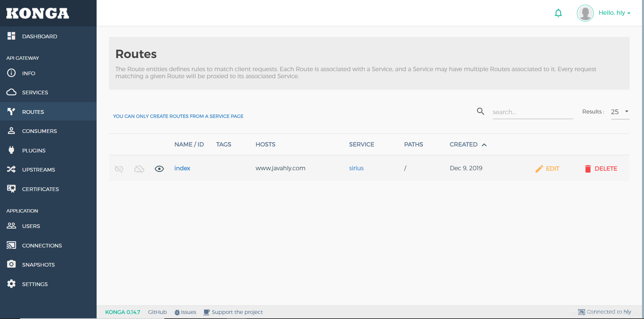Click the Dashboard grid icon
This screenshot has width=644, height=319.
pyautogui.click(x=11, y=36)
